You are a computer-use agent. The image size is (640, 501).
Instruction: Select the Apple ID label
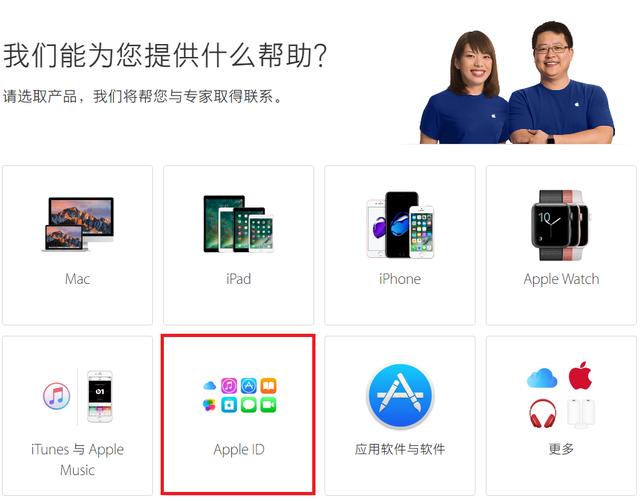[239, 450]
